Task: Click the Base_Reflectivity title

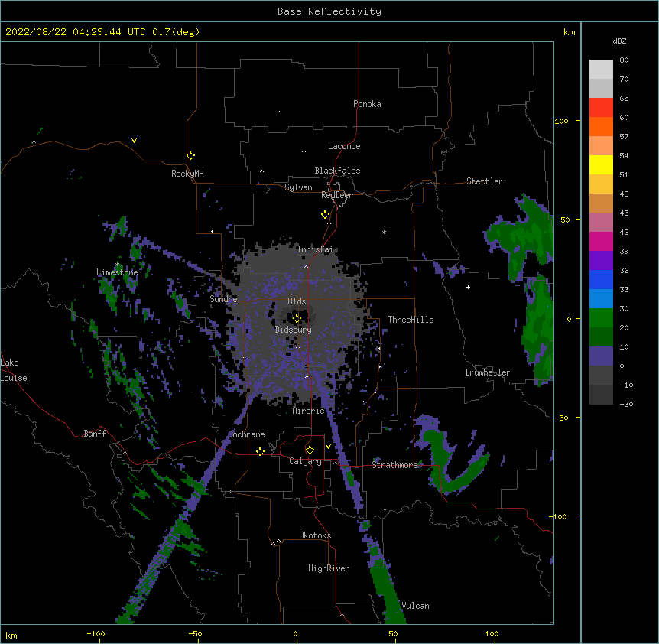Action: click(x=329, y=11)
